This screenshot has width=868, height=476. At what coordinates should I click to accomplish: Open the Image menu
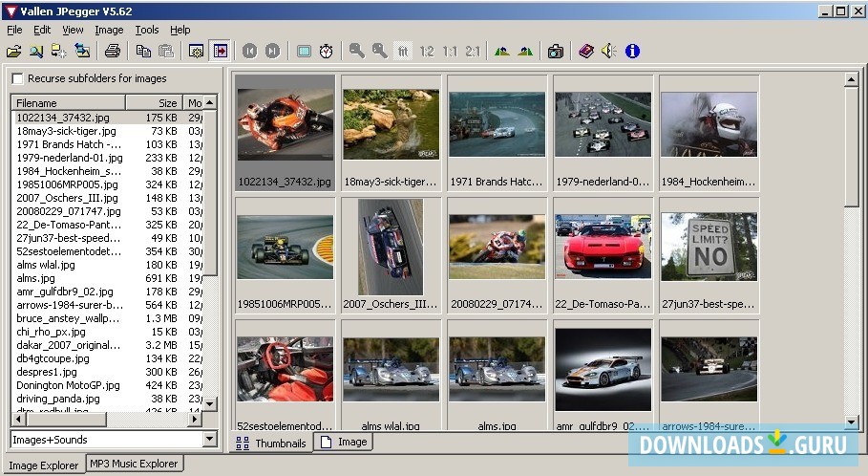(109, 30)
